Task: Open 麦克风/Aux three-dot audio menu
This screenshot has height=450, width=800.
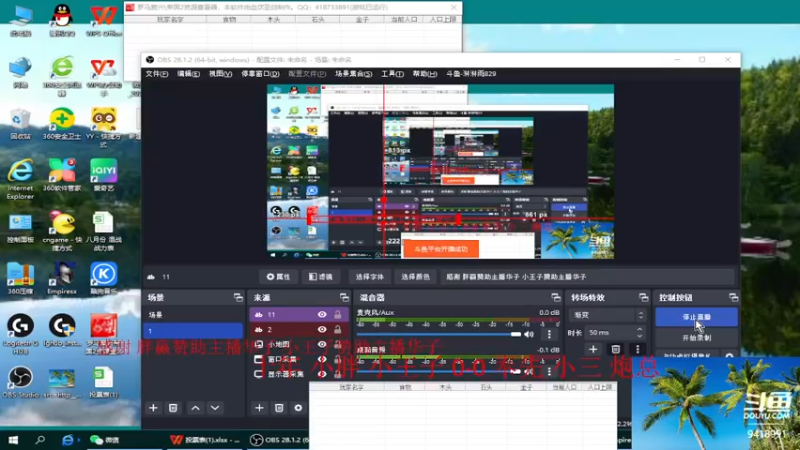Action: click(549, 334)
